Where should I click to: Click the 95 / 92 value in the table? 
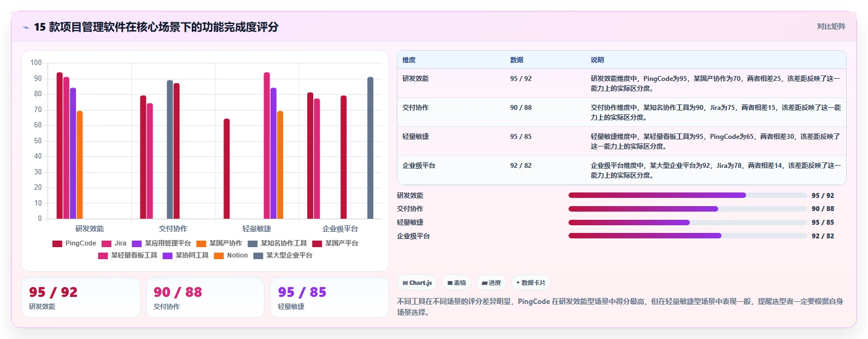click(521, 79)
